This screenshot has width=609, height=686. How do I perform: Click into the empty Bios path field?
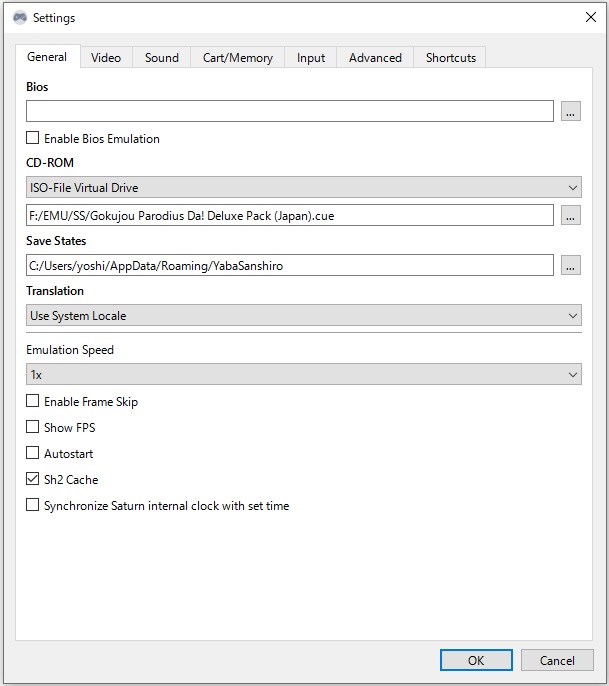coord(290,112)
